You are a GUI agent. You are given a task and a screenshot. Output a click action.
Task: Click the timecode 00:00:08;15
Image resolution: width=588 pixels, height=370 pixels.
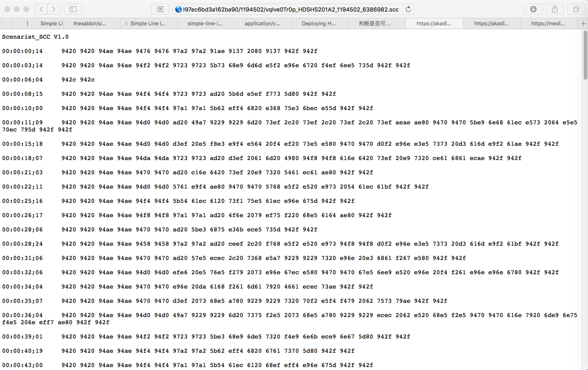22,94
